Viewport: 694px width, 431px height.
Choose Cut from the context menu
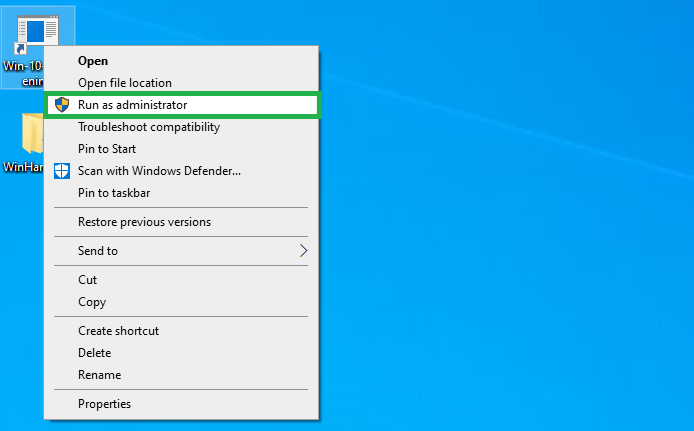coord(181,280)
